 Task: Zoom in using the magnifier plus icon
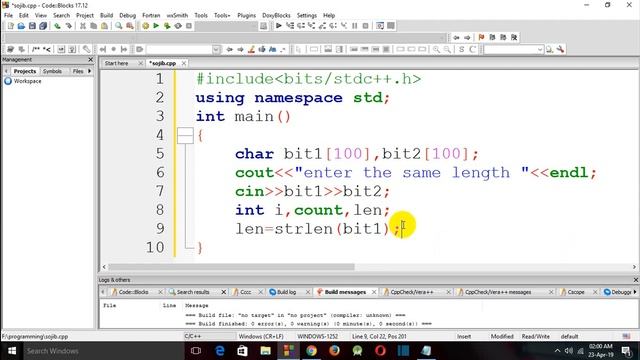tap(436, 49)
